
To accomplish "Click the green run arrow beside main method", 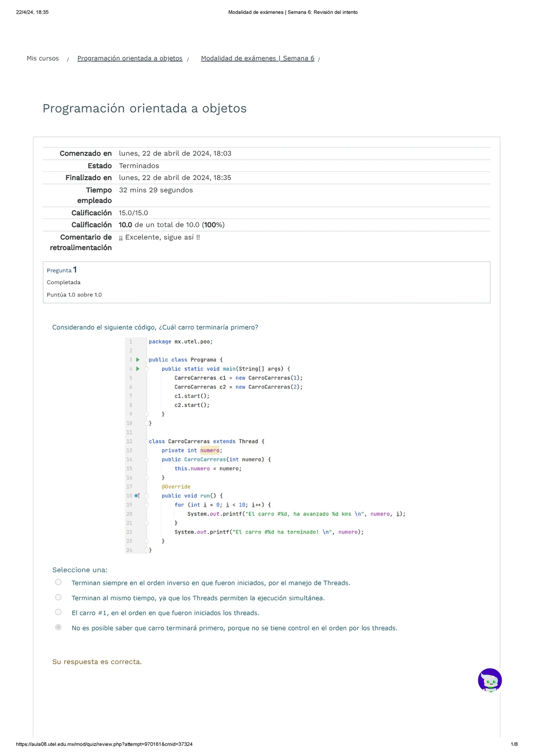I will [x=138, y=369].
